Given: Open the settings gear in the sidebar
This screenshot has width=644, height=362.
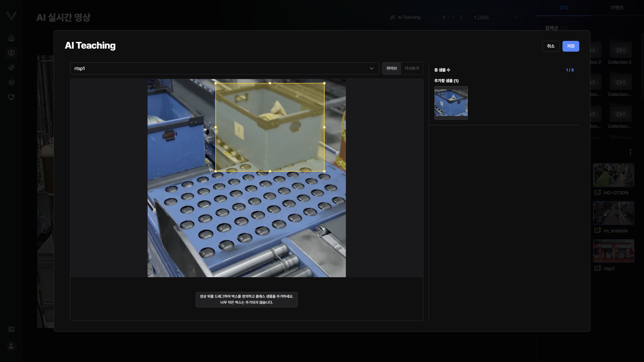Looking at the screenshot, I should (x=11, y=82).
